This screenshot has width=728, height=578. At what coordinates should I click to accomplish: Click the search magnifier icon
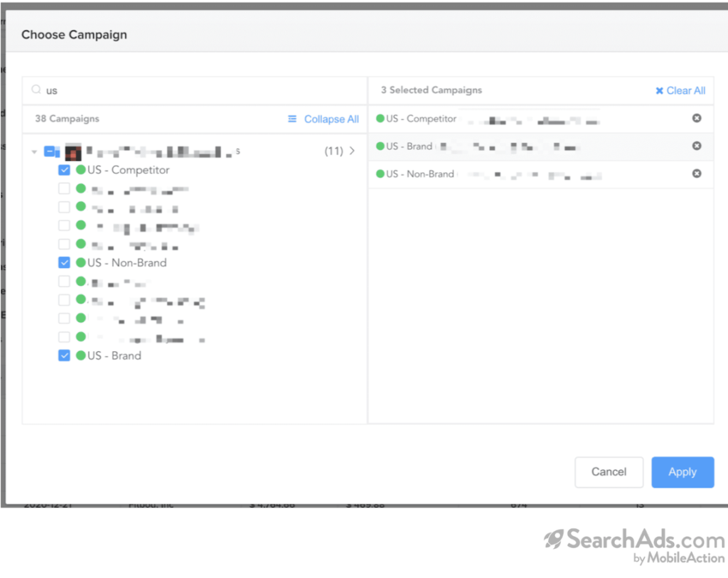click(36, 90)
